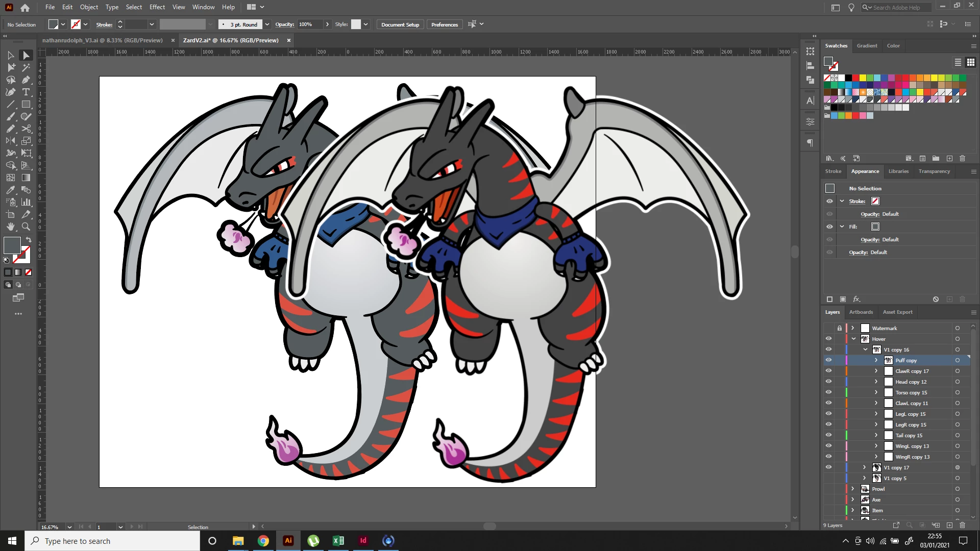Click the Document Setup button
The width and height of the screenshot is (980, 551).
[x=400, y=24]
